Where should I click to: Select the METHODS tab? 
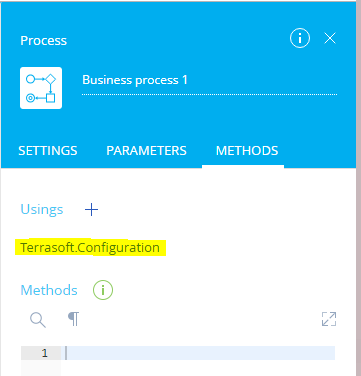coord(247,151)
